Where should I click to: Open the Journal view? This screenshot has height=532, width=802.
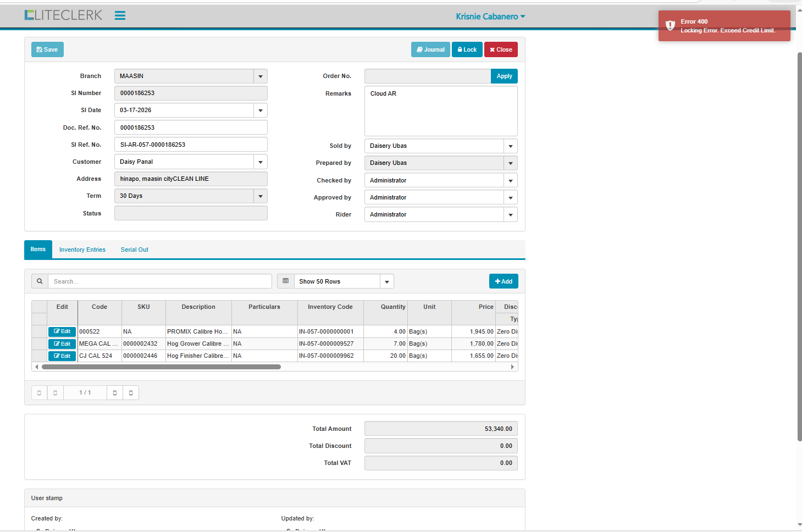click(430, 49)
